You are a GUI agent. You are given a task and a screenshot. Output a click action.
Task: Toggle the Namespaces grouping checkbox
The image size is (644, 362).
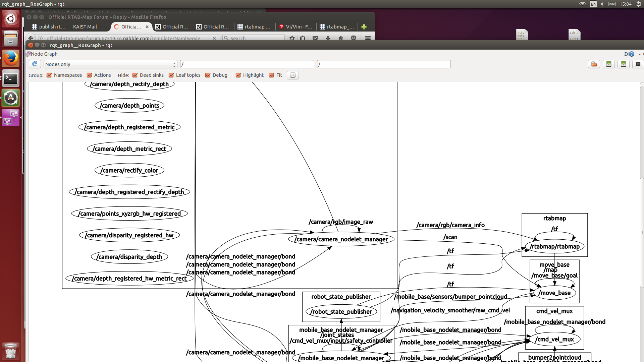[x=49, y=75]
